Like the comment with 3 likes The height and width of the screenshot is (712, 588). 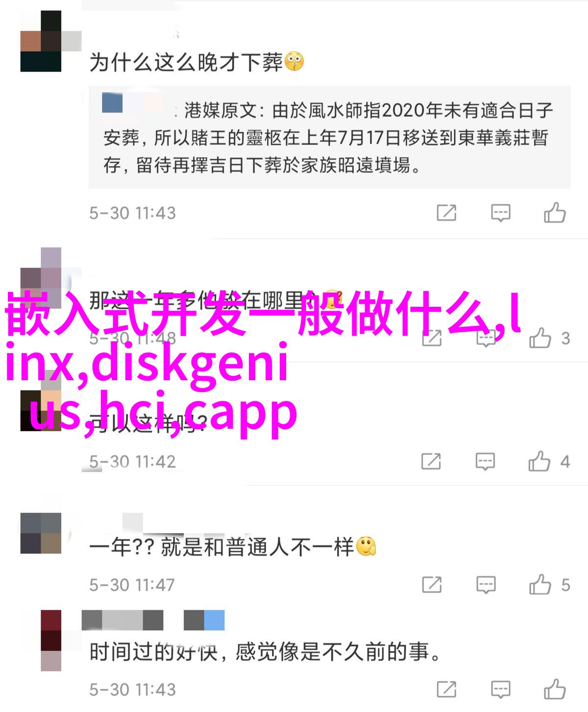pyautogui.click(x=540, y=338)
